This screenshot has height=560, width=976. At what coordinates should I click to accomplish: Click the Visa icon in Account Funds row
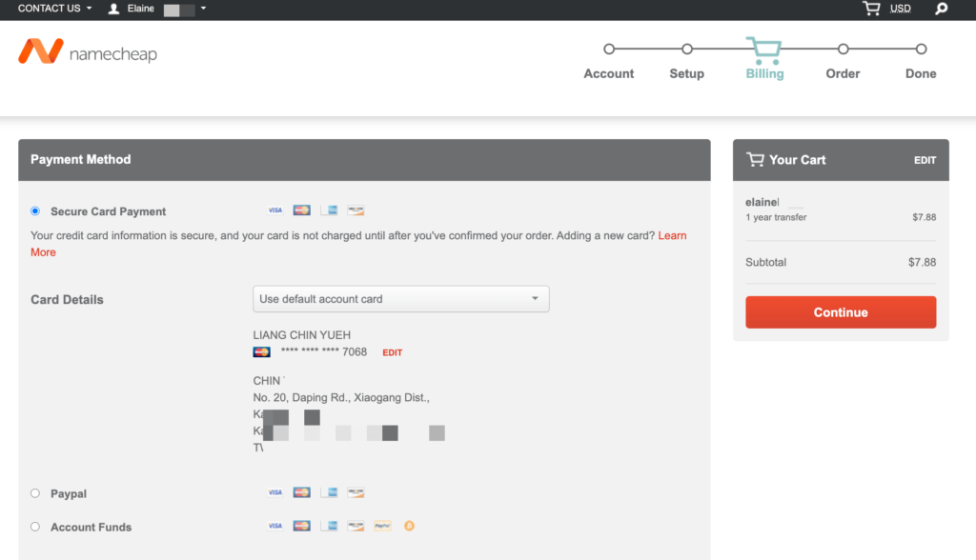275,527
